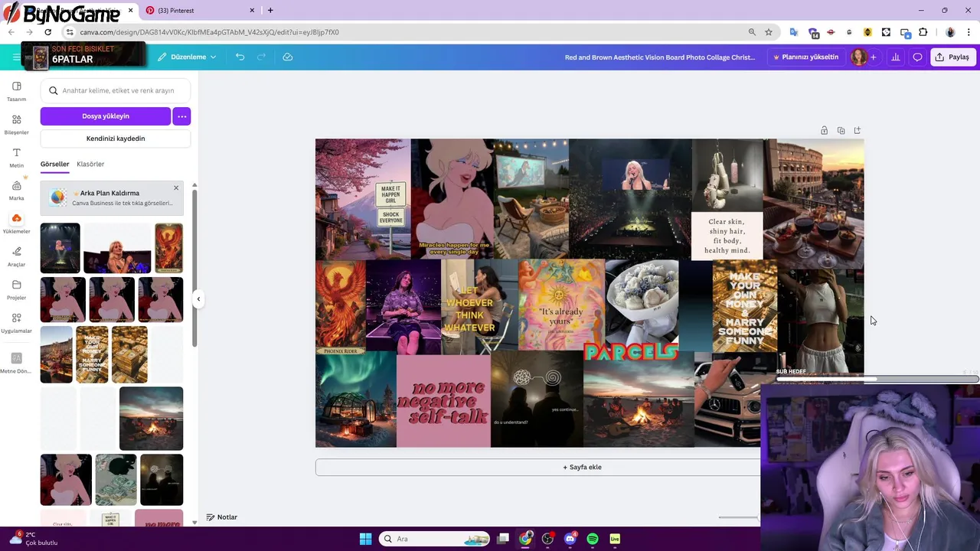The image size is (980, 551).
Task: Open OBS Studio from the taskbar
Action: pos(547,539)
